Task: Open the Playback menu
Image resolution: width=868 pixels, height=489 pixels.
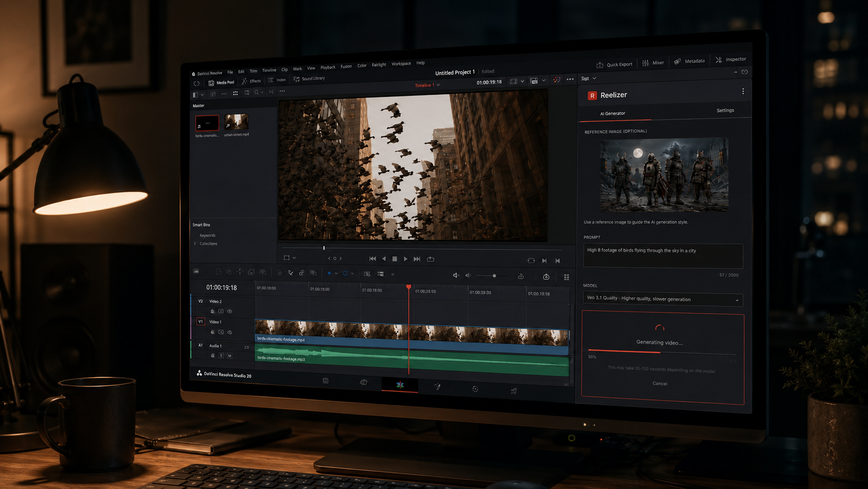Action: tap(328, 68)
